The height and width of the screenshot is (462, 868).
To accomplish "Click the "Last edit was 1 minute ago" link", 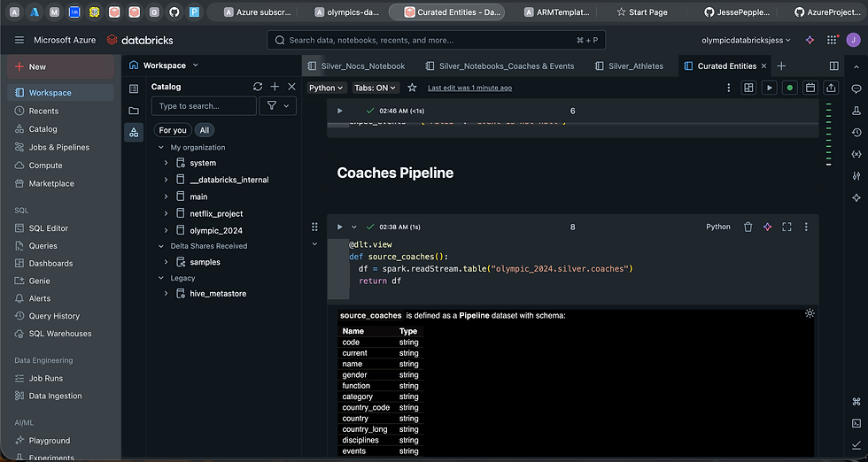I will coord(469,88).
